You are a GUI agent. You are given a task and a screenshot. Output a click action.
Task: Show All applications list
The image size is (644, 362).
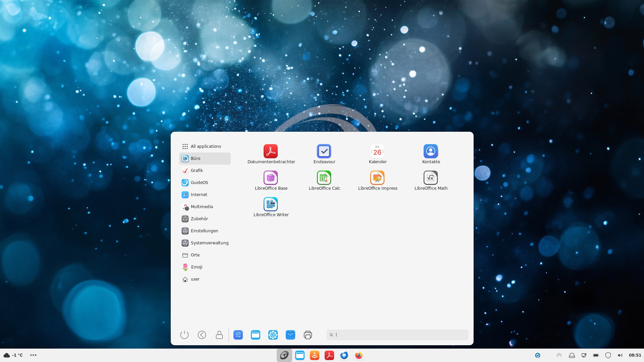pyautogui.click(x=205, y=146)
